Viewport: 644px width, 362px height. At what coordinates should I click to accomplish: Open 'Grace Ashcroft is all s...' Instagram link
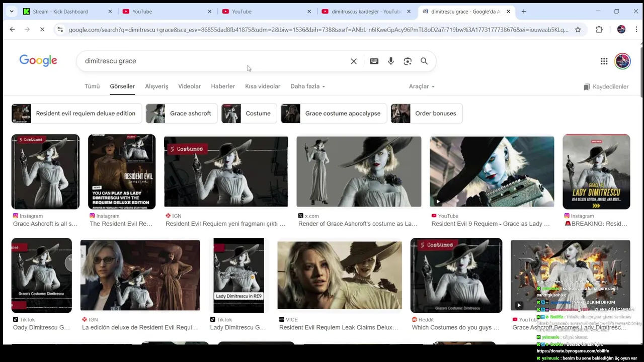(45, 224)
